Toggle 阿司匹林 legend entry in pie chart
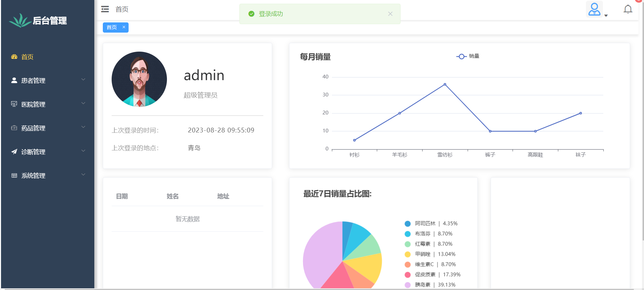This screenshot has height=290, width=644. 431,223
